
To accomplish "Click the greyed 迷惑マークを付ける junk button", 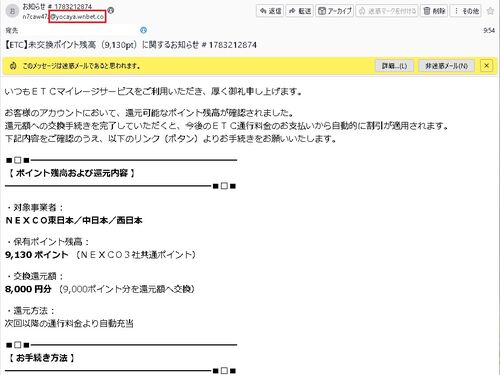I will 387,11.
